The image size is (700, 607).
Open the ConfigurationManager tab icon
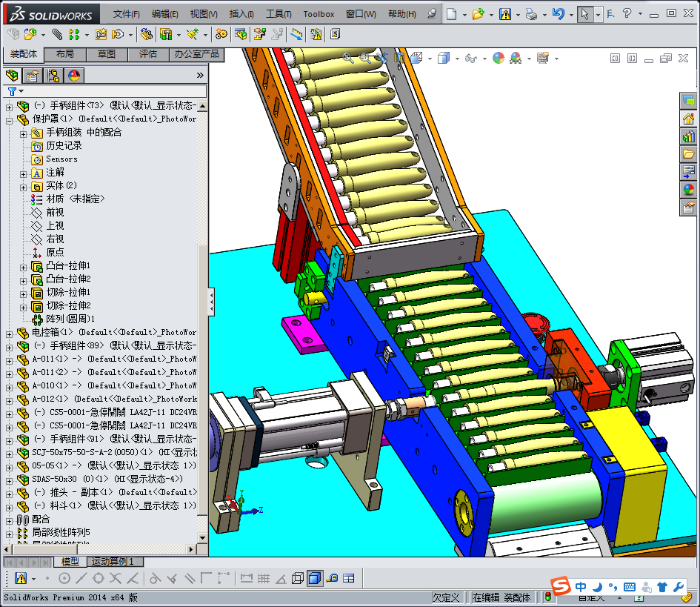point(53,76)
